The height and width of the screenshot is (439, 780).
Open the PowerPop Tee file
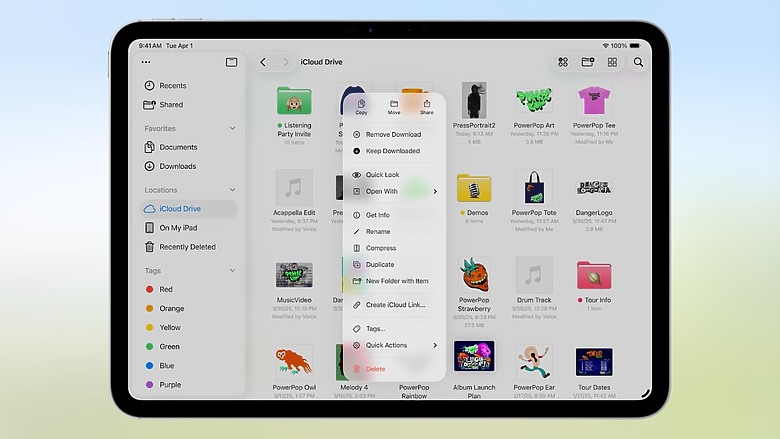tap(594, 100)
